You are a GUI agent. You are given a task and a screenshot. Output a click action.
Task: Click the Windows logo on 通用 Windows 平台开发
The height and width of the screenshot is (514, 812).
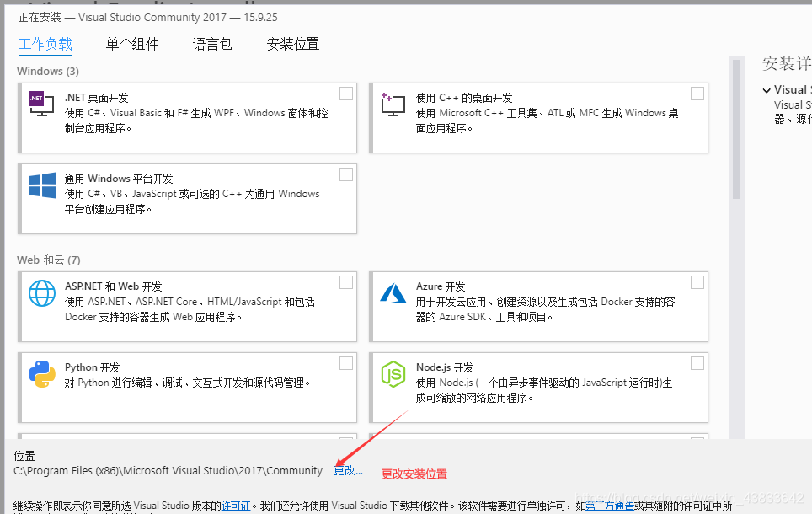click(40, 187)
